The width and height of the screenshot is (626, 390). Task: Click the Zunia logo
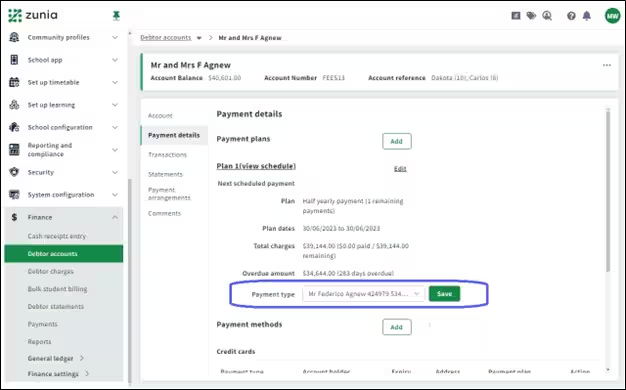coord(33,15)
